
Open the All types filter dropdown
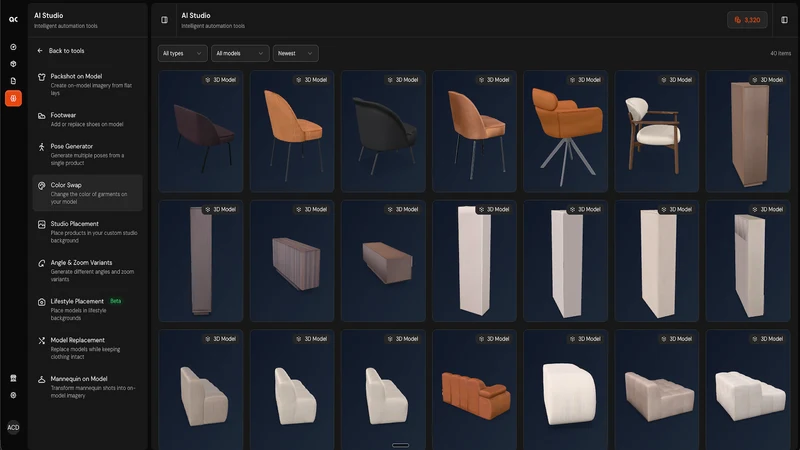coord(182,53)
